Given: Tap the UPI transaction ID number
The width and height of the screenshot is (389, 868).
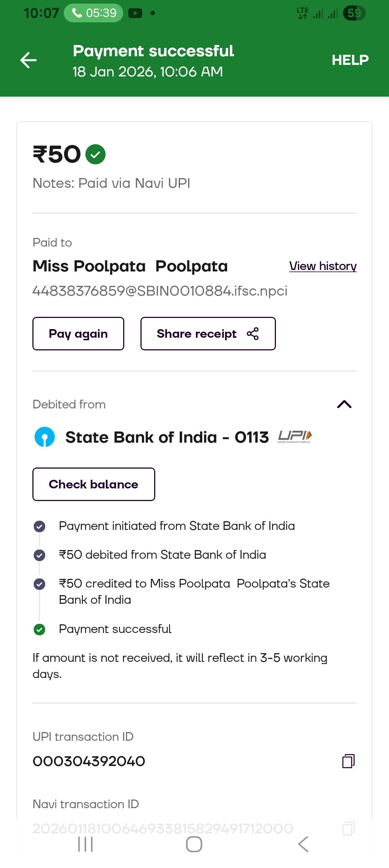Looking at the screenshot, I should [89, 761].
